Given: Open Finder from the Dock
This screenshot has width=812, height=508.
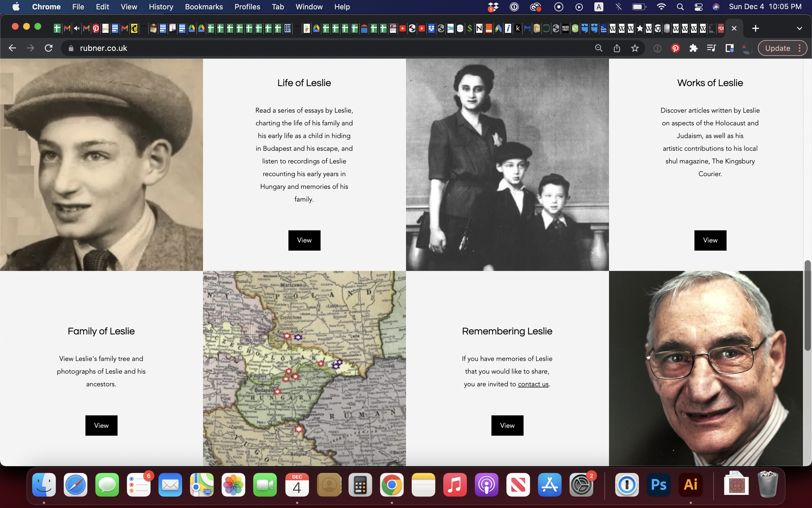Looking at the screenshot, I should (x=44, y=485).
